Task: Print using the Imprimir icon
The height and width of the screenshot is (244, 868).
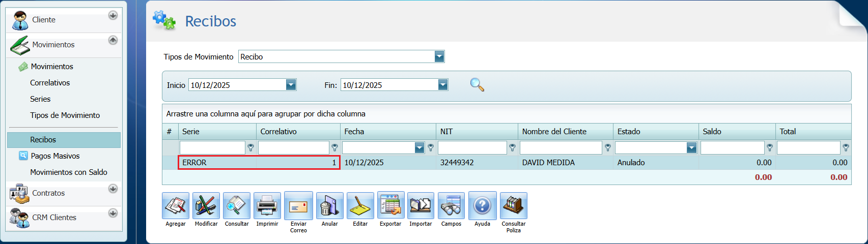Action: coord(267,206)
